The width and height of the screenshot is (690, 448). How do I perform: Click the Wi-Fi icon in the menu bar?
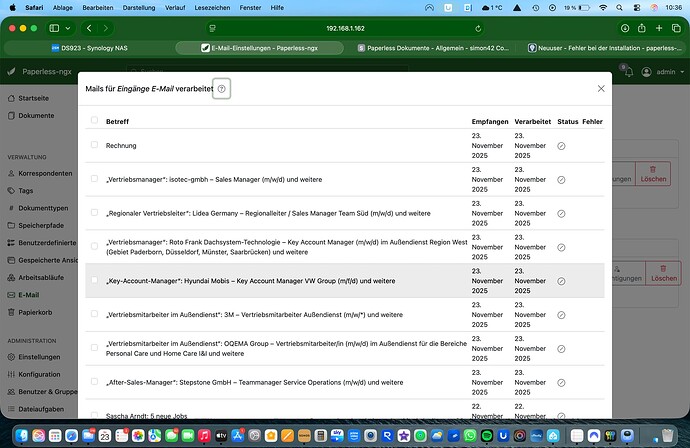point(603,7)
